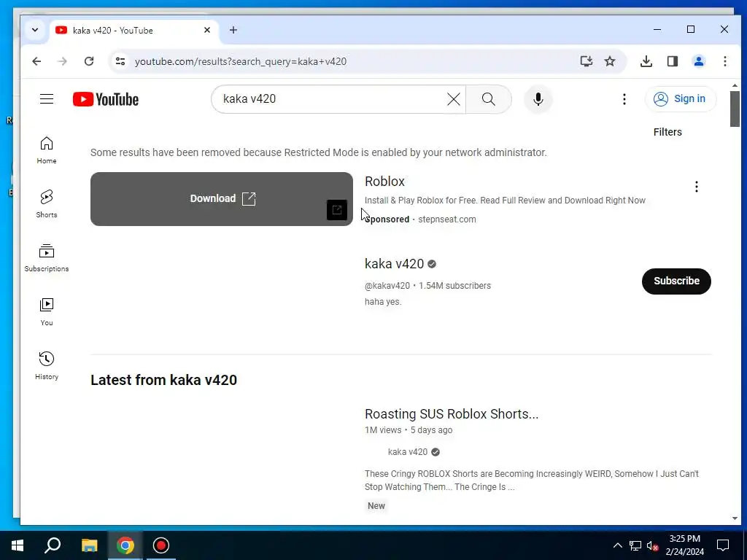The height and width of the screenshot is (560, 747).
Task: Clear the search box with the X icon
Action: 454,99
